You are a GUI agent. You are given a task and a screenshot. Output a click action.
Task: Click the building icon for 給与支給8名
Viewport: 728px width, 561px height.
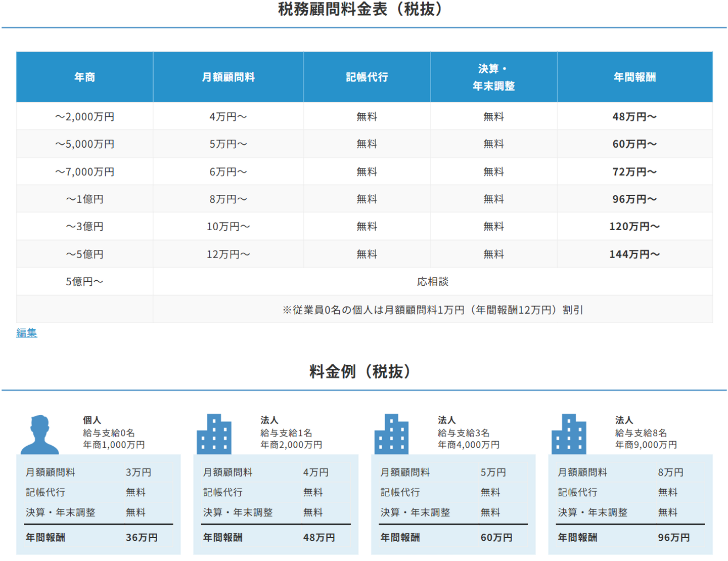(569, 434)
